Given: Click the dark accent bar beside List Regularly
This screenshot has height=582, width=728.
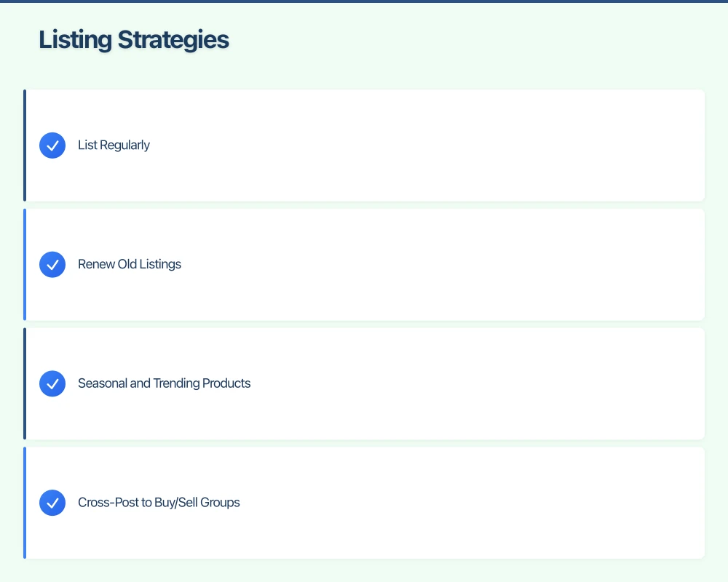Looking at the screenshot, I should pos(25,145).
